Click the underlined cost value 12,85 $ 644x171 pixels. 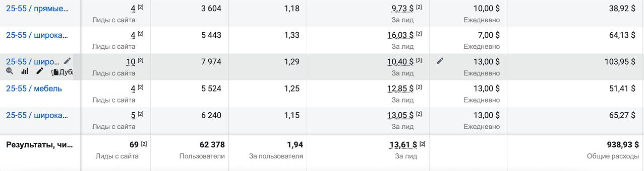click(x=400, y=89)
